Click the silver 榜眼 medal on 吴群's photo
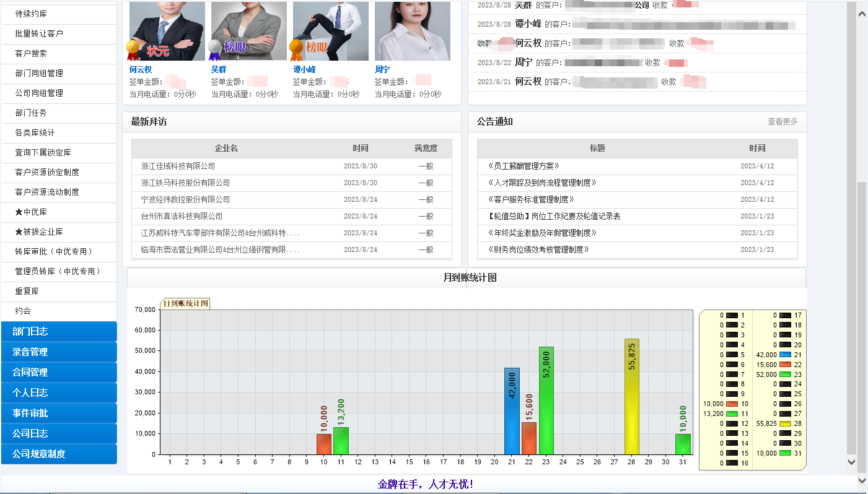The height and width of the screenshot is (494, 868). 214,50
